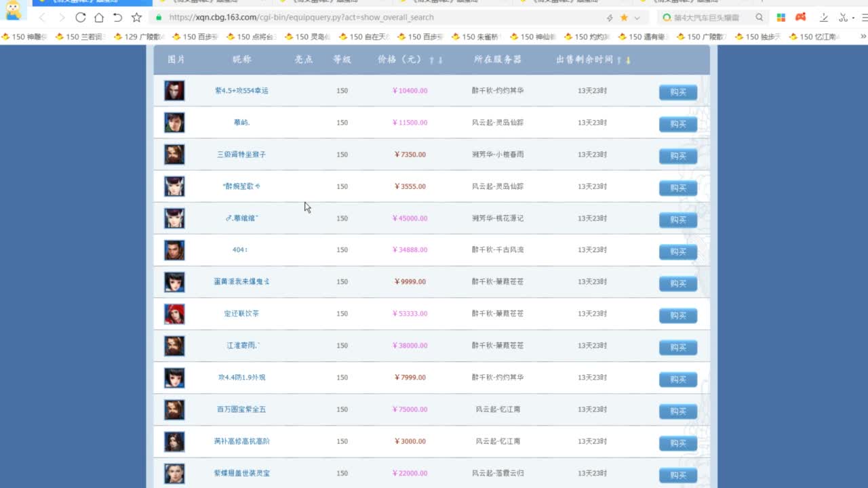The height and width of the screenshot is (488, 868).
Task: Open the 129 广陵散 bookmark
Action: click(x=138, y=37)
